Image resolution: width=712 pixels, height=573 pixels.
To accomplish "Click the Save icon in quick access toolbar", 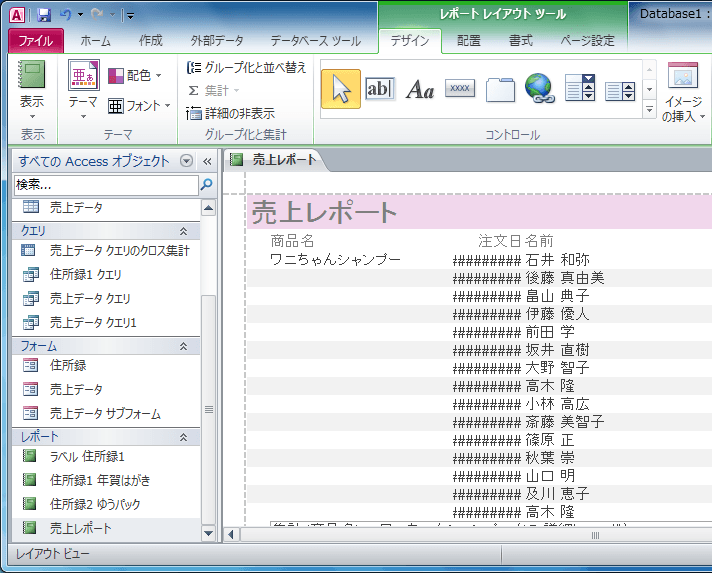I will coord(43,15).
